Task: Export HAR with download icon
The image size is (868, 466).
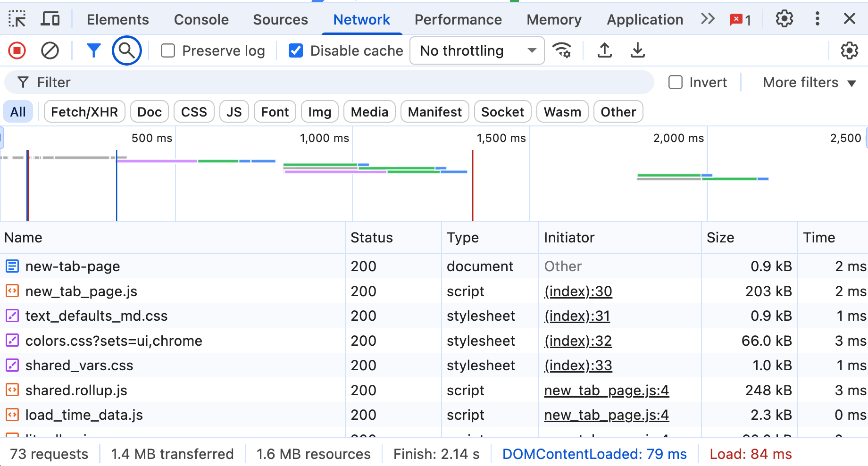Action: [637, 50]
